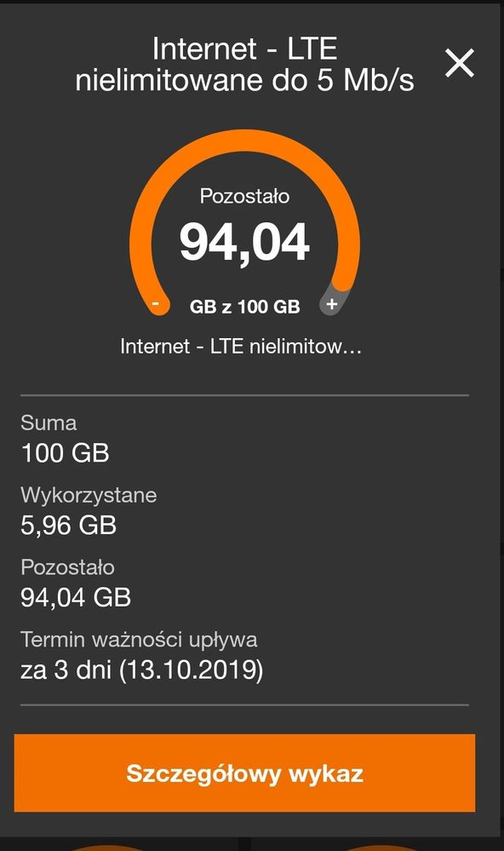Image resolution: width=504 pixels, height=851 pixels.
Task: Select the 'Suma 100 GB' entry
Action: tap(64, 438)
